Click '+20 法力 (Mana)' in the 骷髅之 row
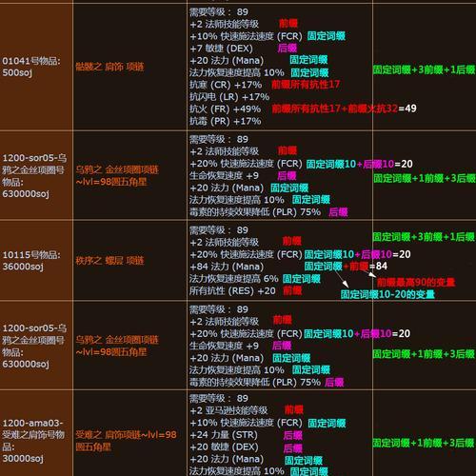This screenshot has height=476, width=476. click(227, 61)
